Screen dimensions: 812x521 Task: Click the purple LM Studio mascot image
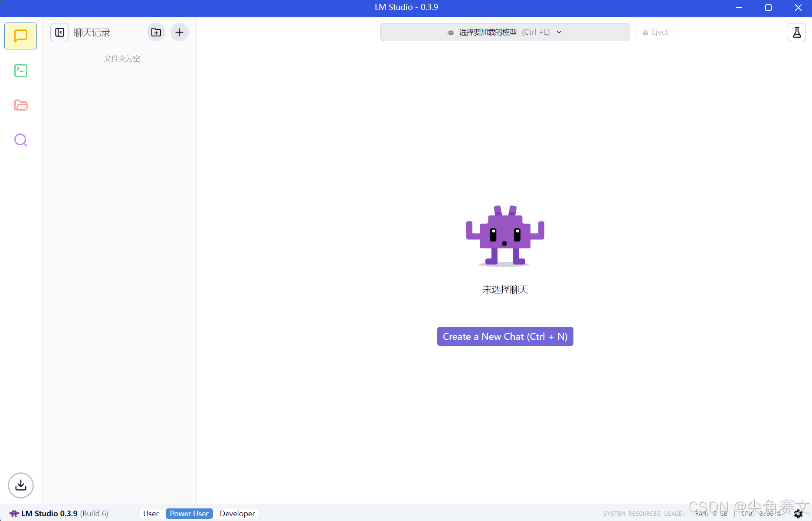[505, 236]
